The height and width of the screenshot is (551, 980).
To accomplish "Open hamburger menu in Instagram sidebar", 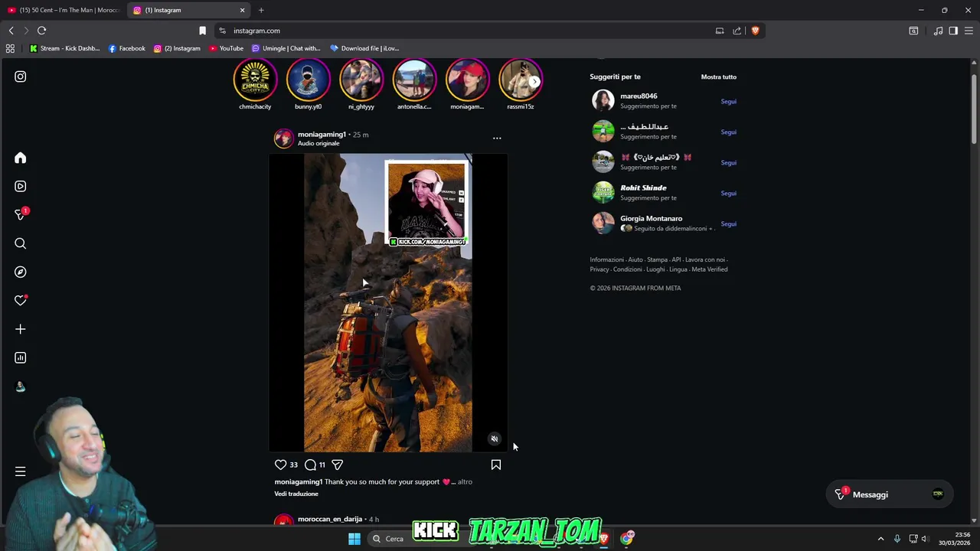I will click(21, 471).
